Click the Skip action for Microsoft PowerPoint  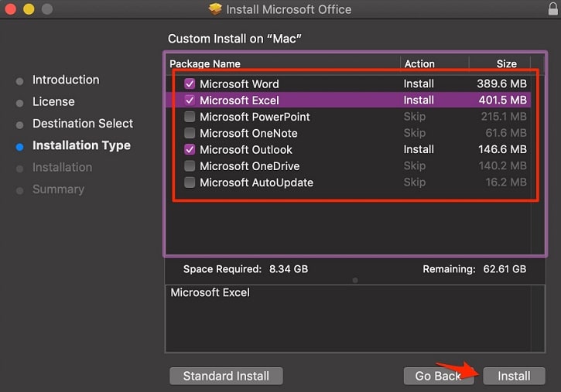coord(415,117)
